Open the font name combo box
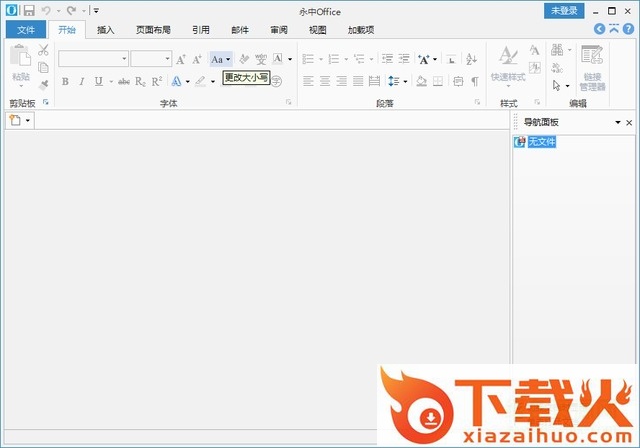Screen dimensions: 640x448 (93, 59)
